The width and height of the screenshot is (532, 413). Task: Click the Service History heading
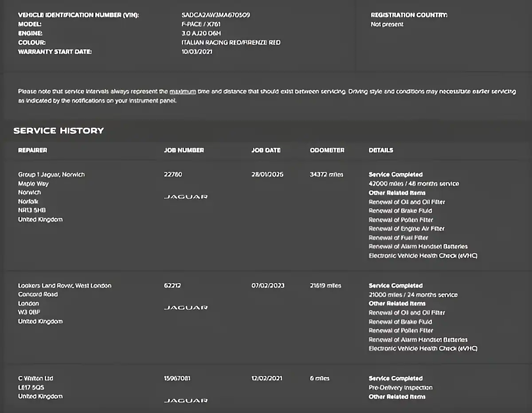click(x=59, y=131)
